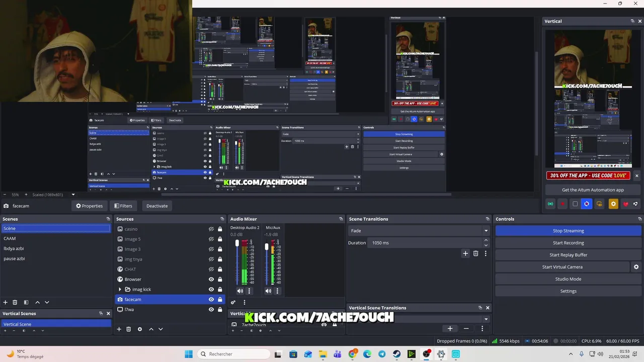Click the green vertical streaming icon in Vertical dock

click(x=550, y=204)
